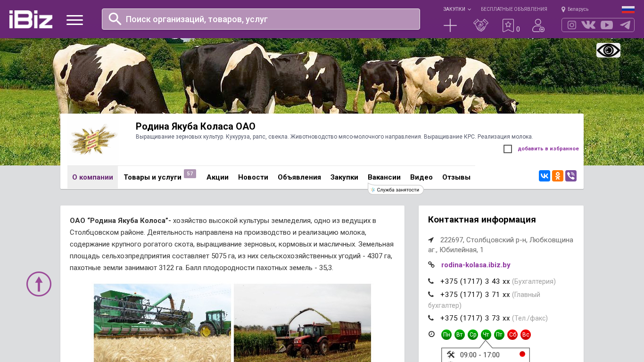This screenshot has height=362, width=644.
Task: Open the Служба занятости badge
Action: 396,189
